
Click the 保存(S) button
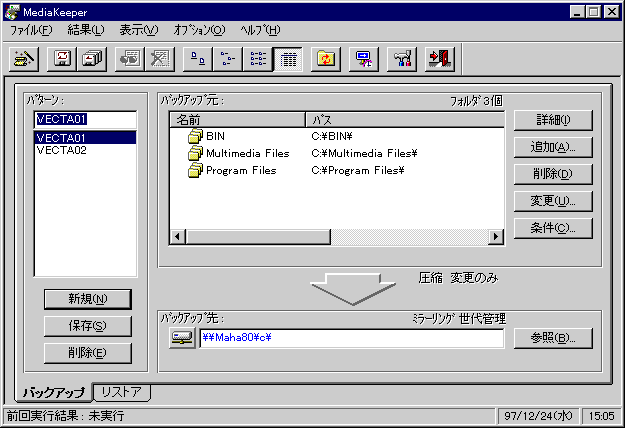[x=88, y=326]
